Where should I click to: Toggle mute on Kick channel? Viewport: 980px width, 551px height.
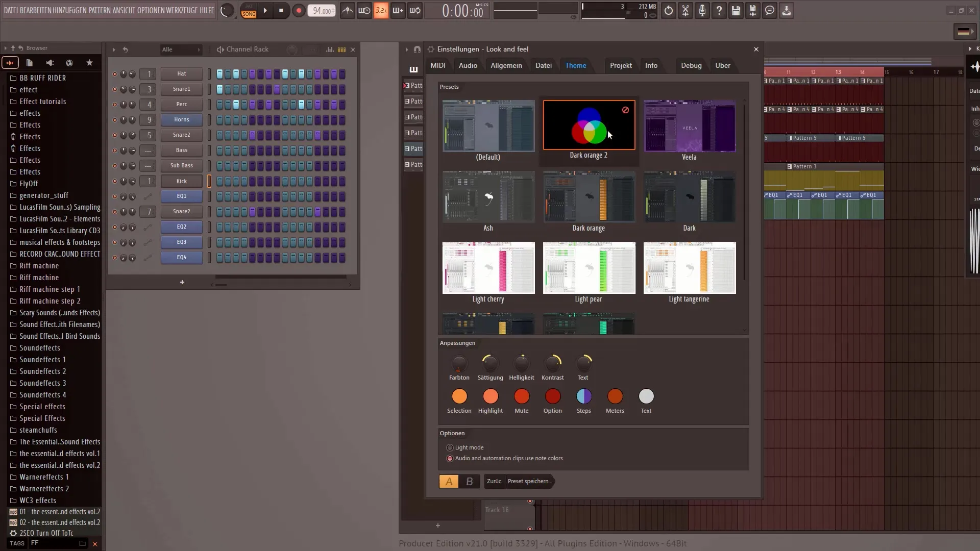coord(115,181)
